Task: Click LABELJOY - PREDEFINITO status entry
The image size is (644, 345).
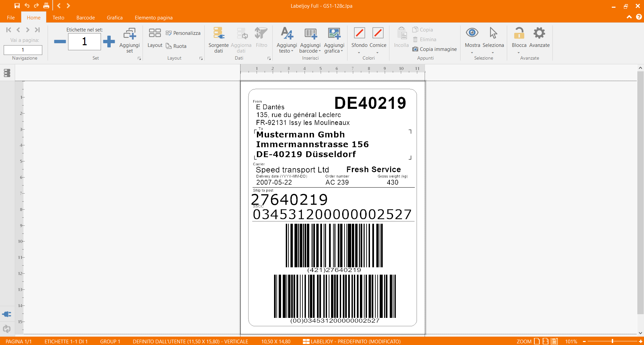Action: tap(352, 341)
